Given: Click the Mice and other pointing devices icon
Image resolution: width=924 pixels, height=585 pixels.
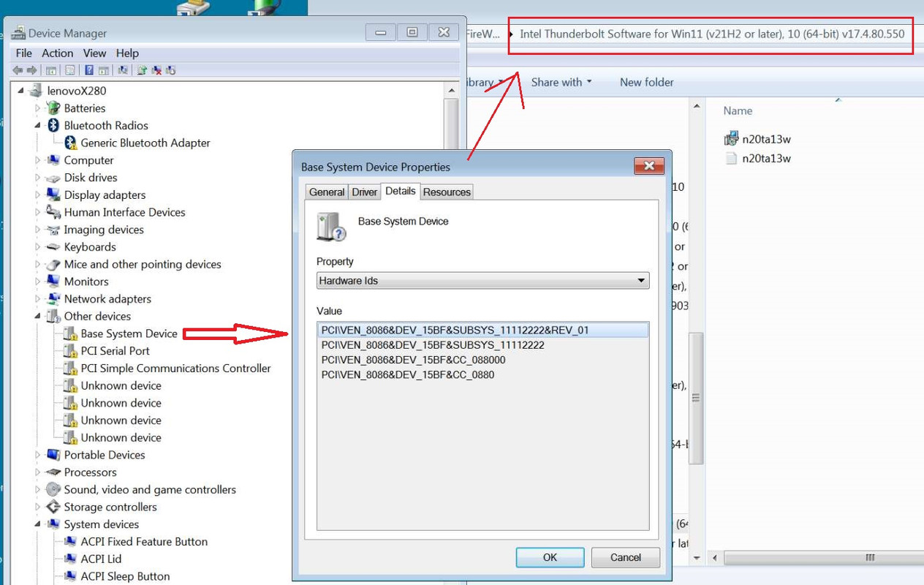Looking at the screenshot, I should click(53, 265).
